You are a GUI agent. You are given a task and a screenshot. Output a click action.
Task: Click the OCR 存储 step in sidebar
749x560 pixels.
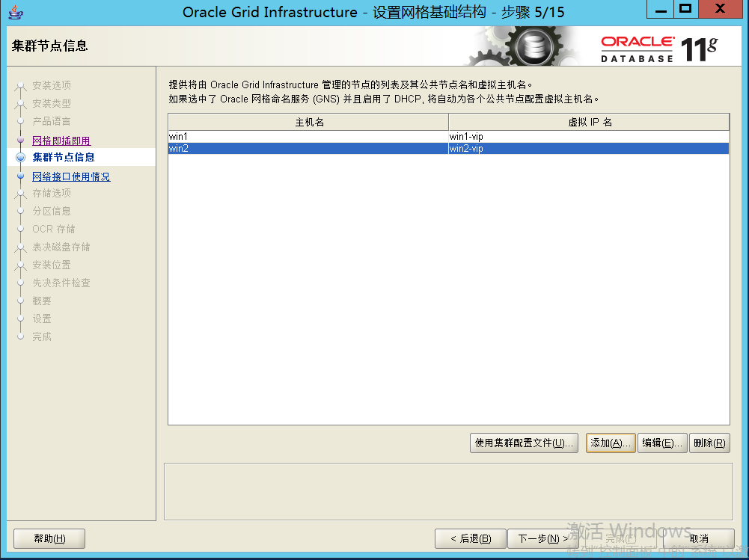(x=54, y=229)
